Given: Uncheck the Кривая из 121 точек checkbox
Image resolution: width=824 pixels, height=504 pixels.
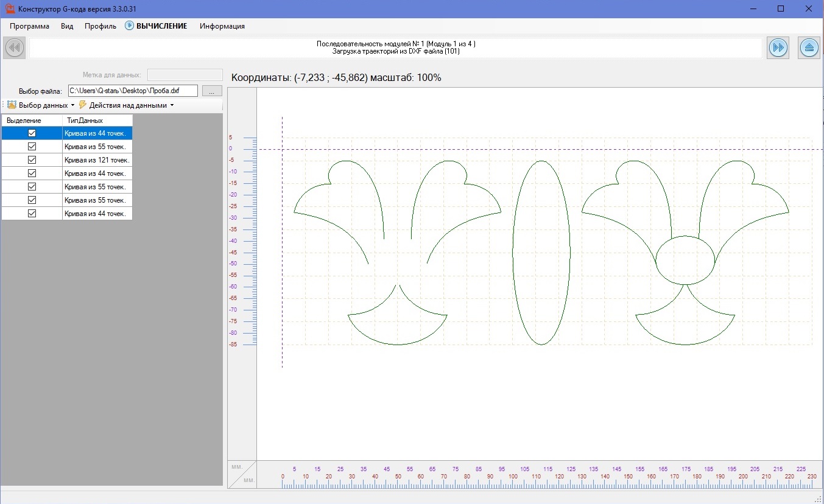Looking at the screenshot, I should (32, 159).
